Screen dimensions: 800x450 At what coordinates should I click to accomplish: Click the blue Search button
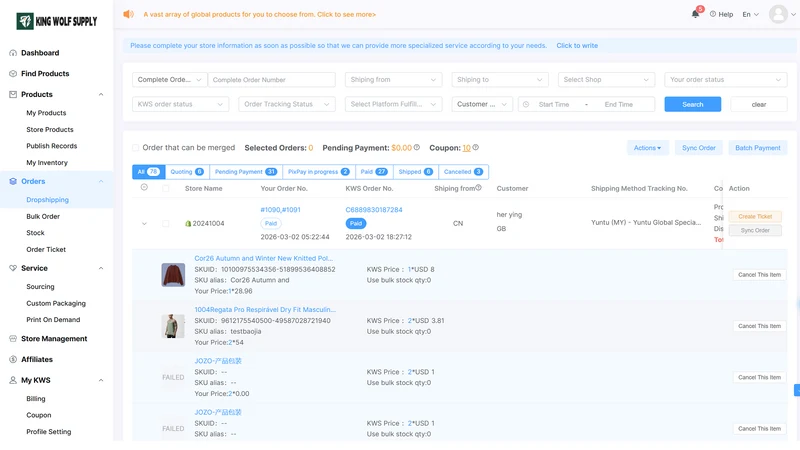point(692,104)
